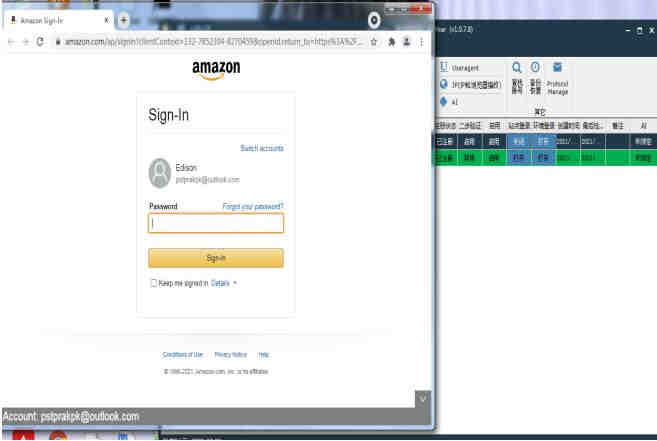
Task: Open Conditions of Use link
Action: [x=183, y=355]
